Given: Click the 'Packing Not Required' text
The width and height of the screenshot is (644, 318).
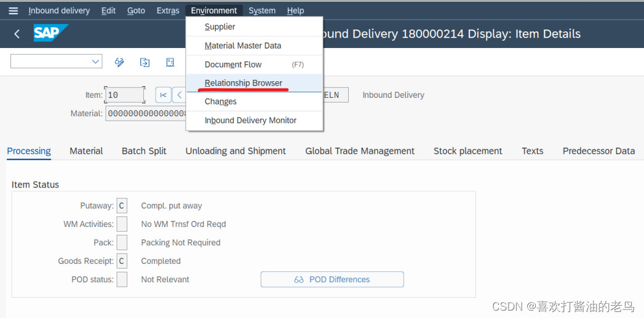Looking at the screenshot, I should (181, 243).
